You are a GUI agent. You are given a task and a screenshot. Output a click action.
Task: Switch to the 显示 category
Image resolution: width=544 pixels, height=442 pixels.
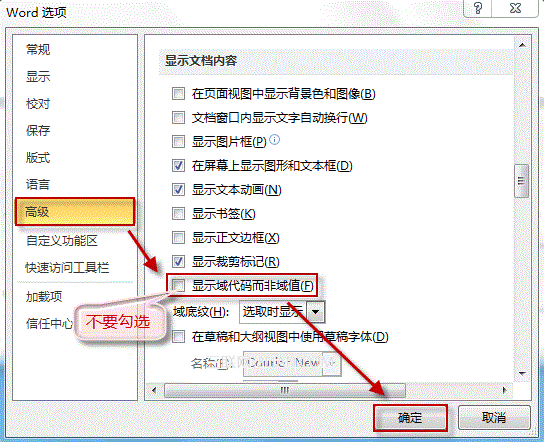38,76
